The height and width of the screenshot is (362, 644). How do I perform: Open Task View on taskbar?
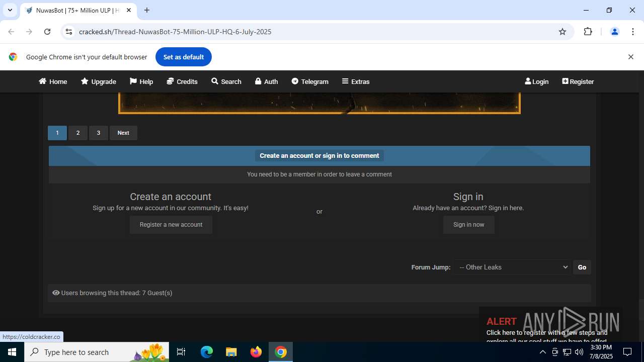point(181,352)
